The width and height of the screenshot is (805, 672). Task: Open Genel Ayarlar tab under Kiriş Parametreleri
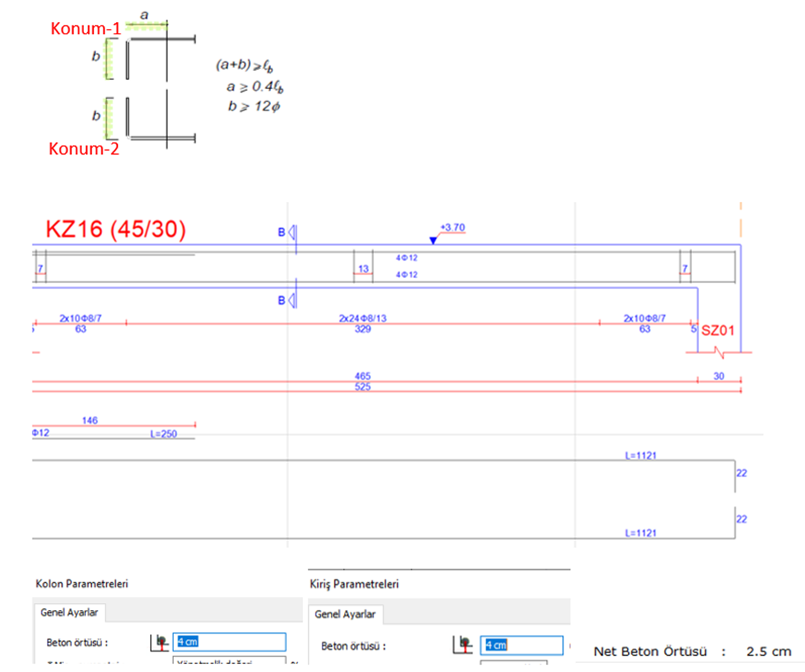(345, 614)
